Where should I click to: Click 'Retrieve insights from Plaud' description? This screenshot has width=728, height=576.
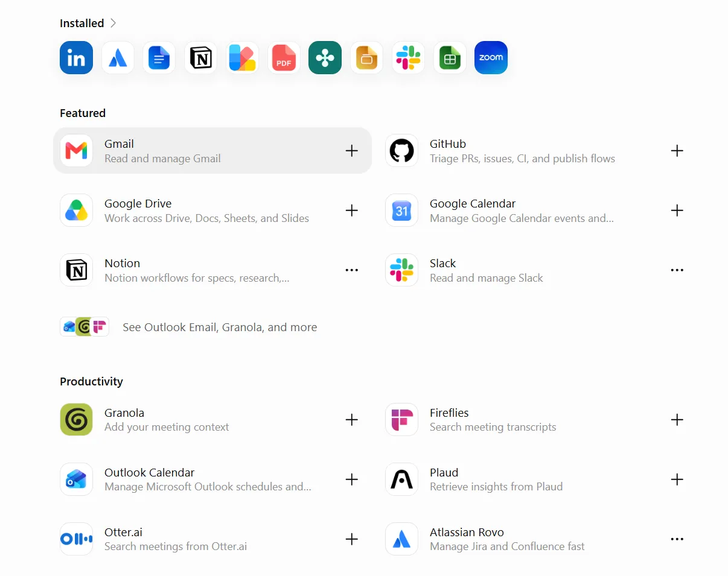pyautogui.click(x=496, y=487)
